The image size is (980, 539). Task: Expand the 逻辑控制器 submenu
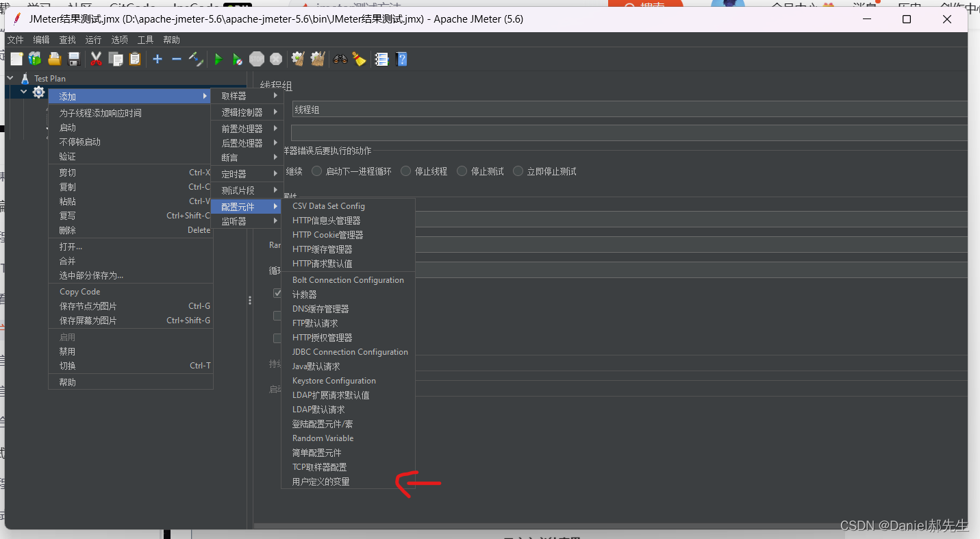click(x=246, y=112)
